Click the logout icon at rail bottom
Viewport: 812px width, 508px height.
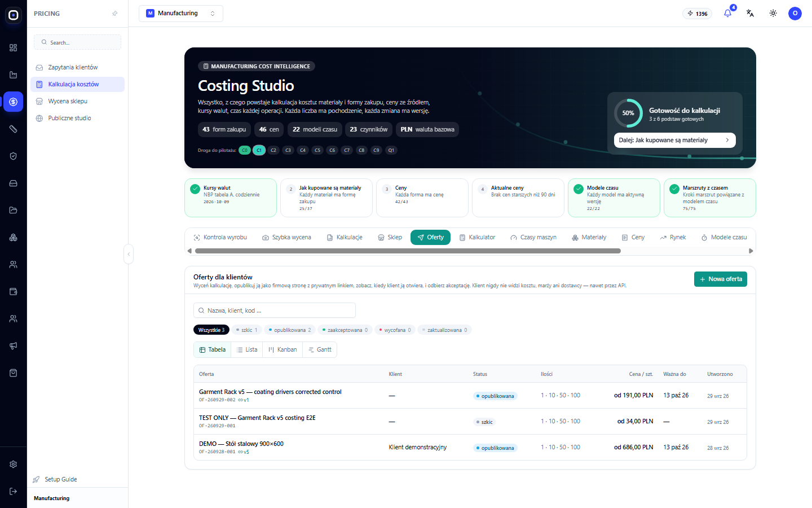click(x=14, y=492)
